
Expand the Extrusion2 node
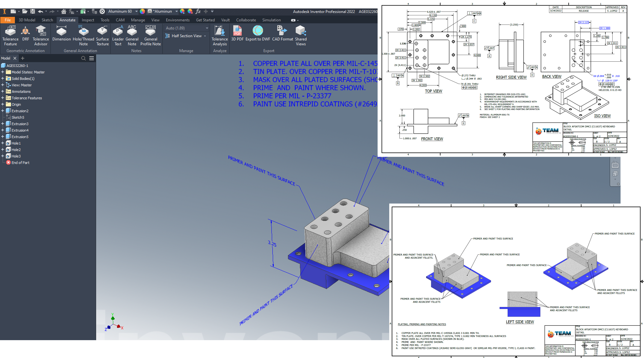(3, 111)
